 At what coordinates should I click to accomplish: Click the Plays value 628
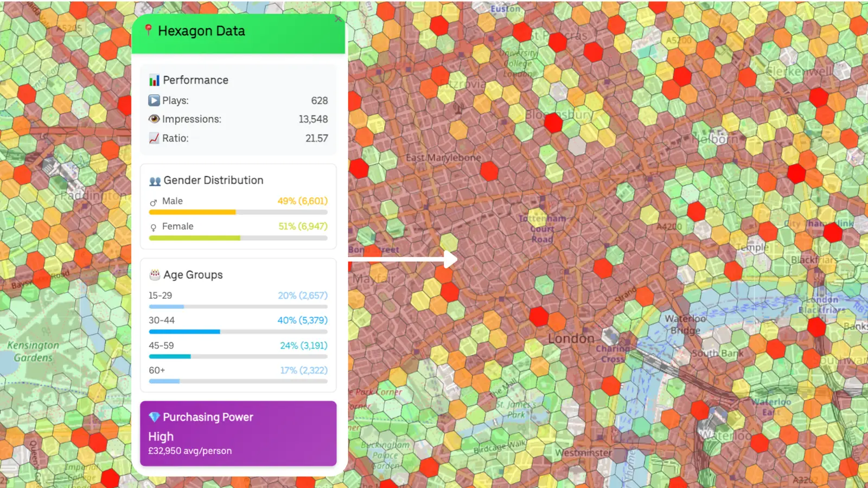[x=319, y=100]
